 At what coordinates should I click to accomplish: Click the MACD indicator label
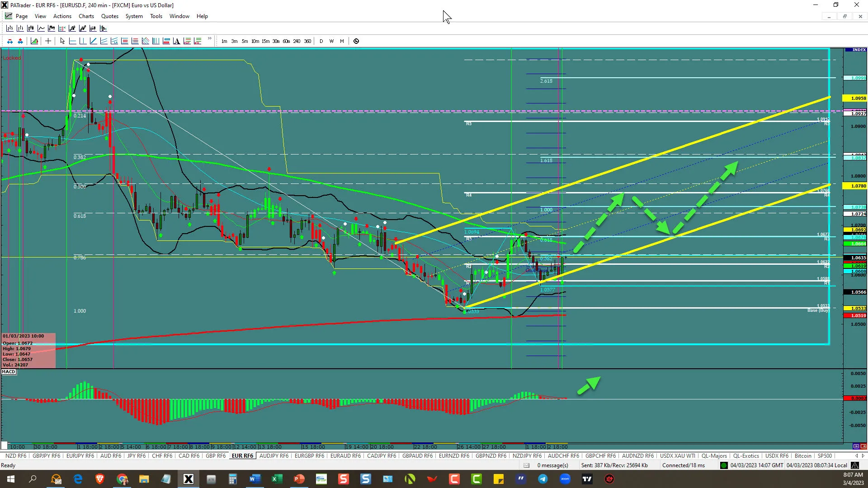(9, 372)
